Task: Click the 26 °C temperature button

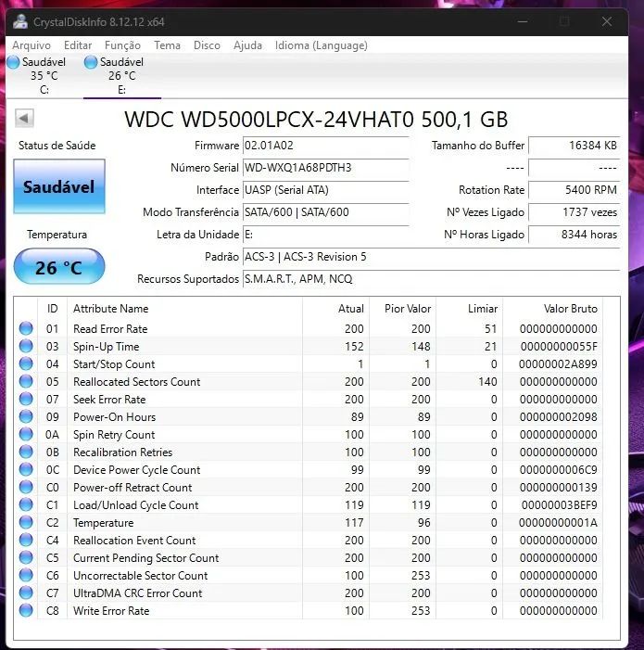Action: click(59, 266)
